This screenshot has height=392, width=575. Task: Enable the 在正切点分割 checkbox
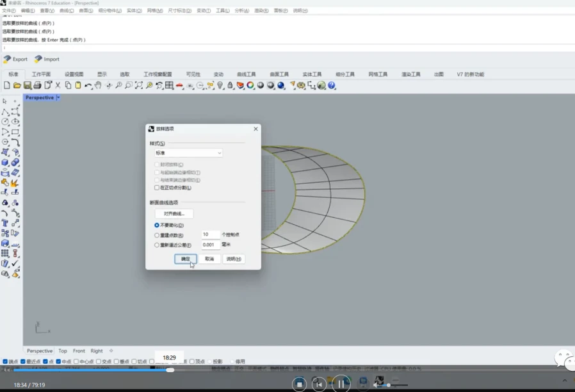[x=157, y=188]
